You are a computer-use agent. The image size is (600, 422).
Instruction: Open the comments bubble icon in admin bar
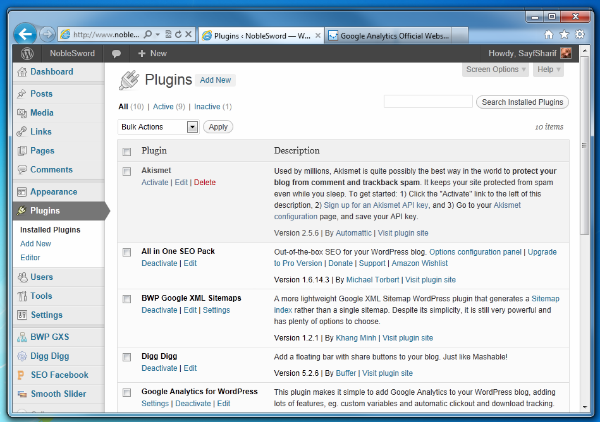click(x=116, y=54)
